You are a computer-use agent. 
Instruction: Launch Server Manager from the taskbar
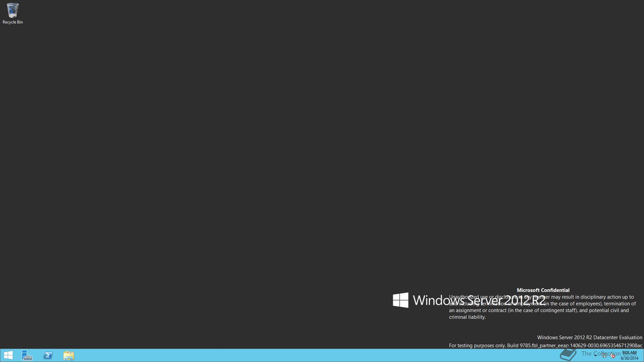(27, 355)
